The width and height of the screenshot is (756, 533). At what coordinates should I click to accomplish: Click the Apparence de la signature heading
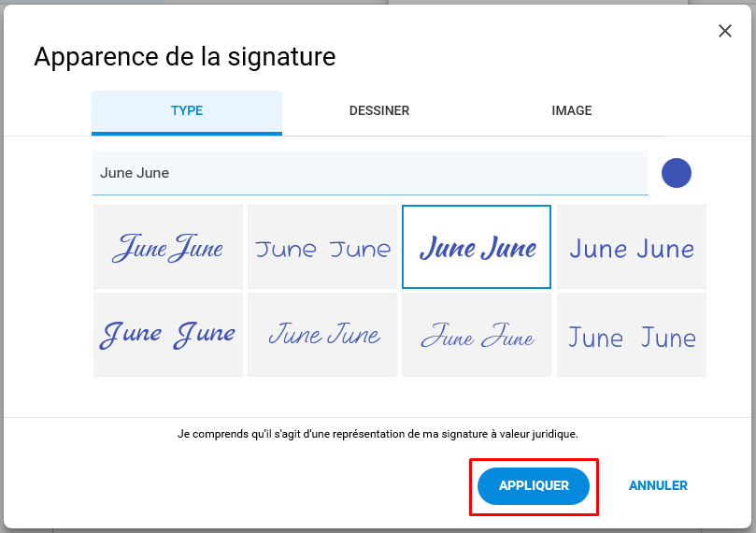(x=185, y=57)
